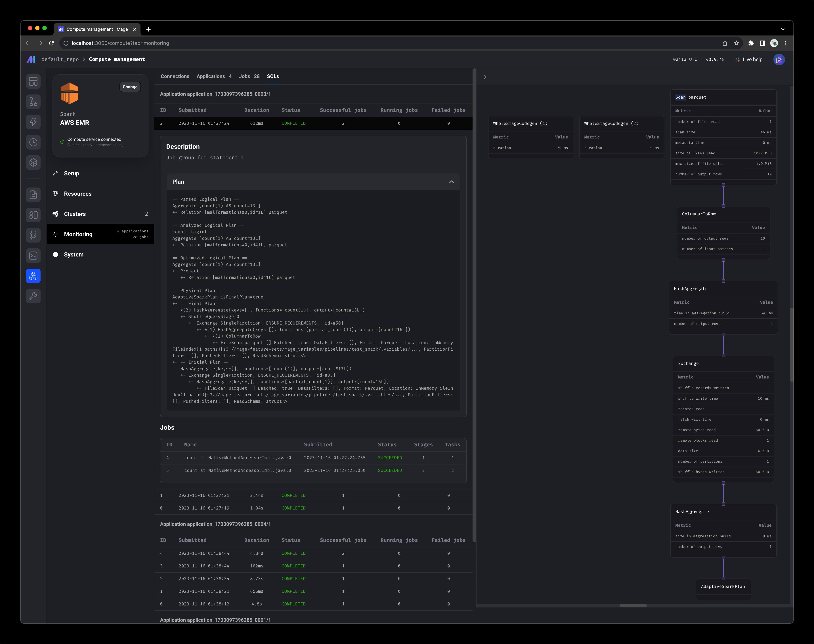This screenshot has height=644, width=814.
Task: Click the Mage logo in the header
Action: pos(31,60)
